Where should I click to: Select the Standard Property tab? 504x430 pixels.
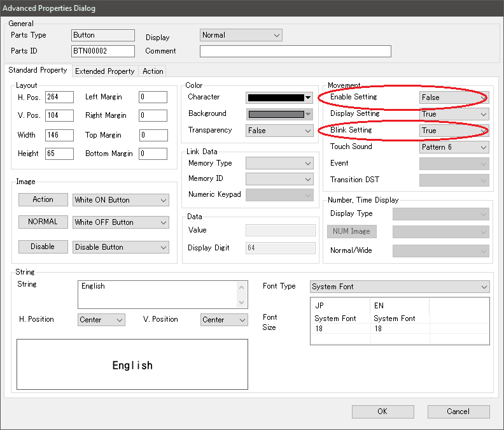pos(38,71)
